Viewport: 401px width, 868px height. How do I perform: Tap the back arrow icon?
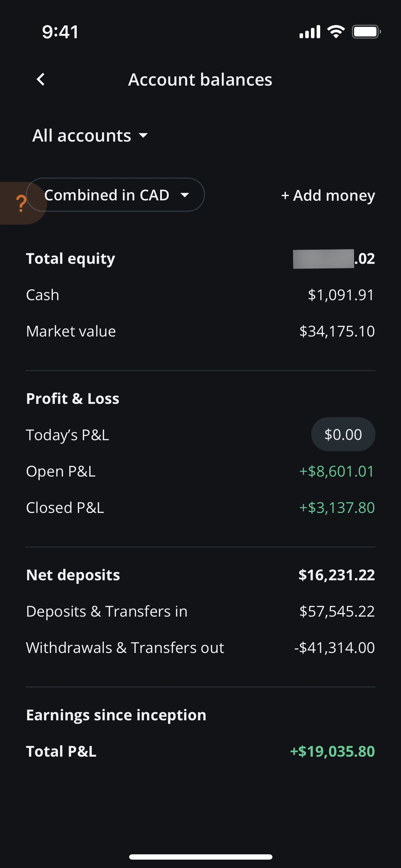point(41,80)
